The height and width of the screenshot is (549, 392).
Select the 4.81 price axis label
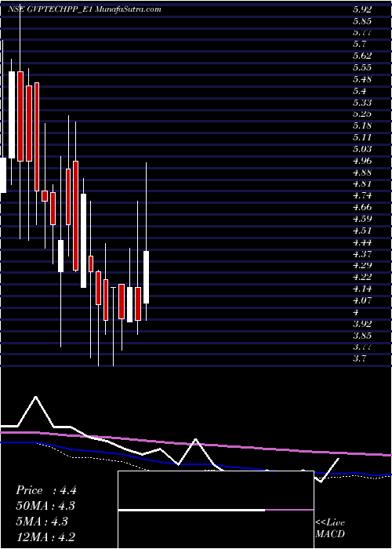pos(362,184)
